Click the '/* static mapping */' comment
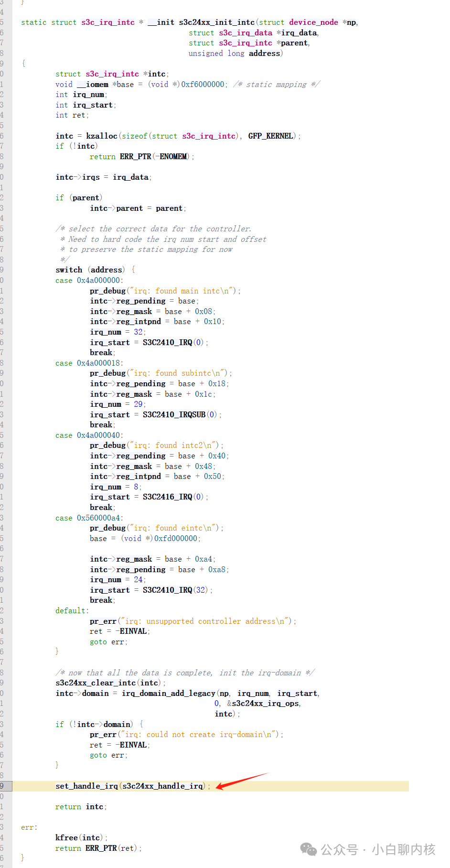 click(x=277, y=85)
